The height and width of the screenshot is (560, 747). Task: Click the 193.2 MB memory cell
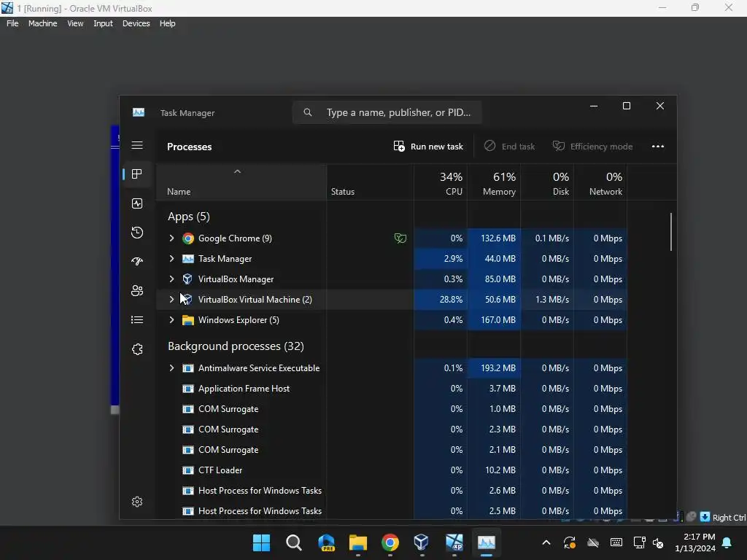(x=494, y=368)
